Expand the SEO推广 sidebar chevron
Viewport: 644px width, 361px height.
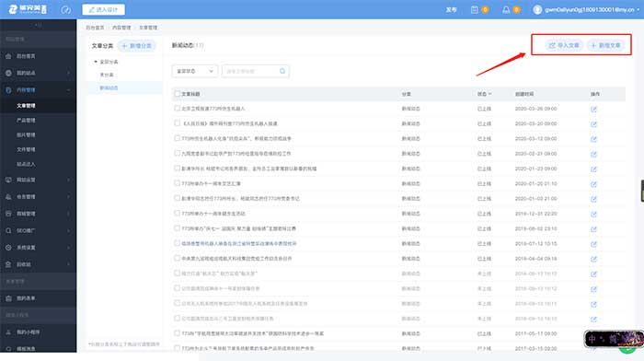(x=69, y=230)
